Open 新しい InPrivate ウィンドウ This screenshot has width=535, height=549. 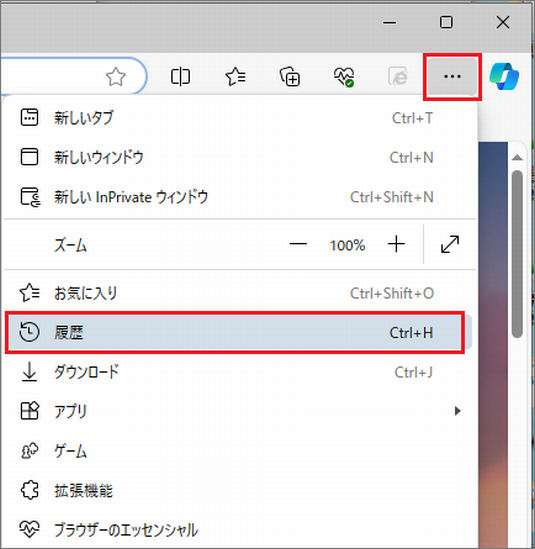(240, 197)
